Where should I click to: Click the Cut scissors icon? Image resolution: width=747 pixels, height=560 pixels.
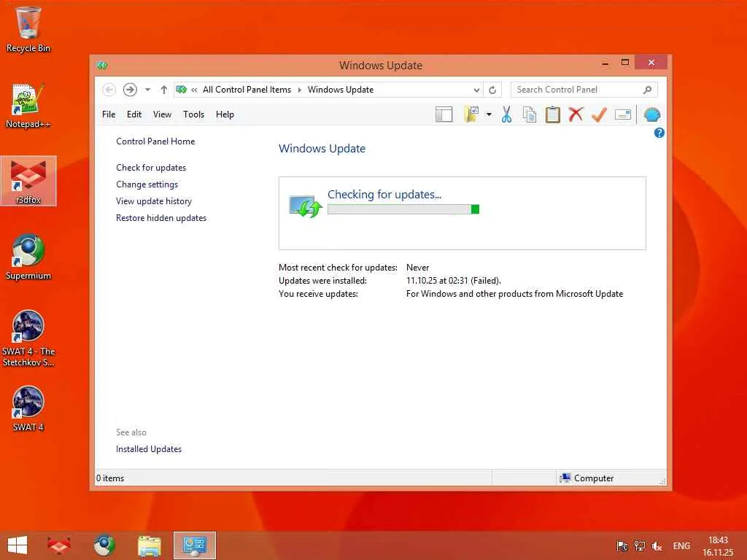(x=506, y=114)
